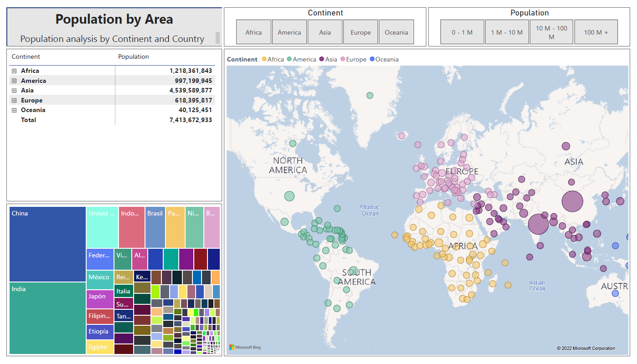
Task: Expand the Europe row in the table
Action: 14,100
